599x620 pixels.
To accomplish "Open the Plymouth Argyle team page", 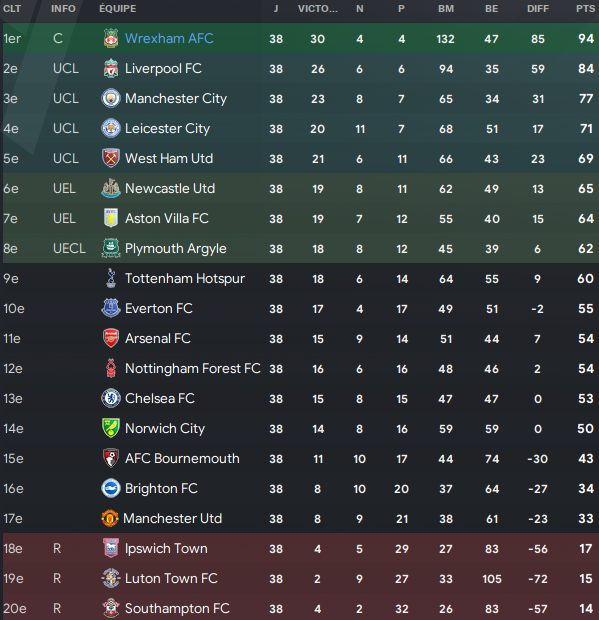I will click(176, 249).
